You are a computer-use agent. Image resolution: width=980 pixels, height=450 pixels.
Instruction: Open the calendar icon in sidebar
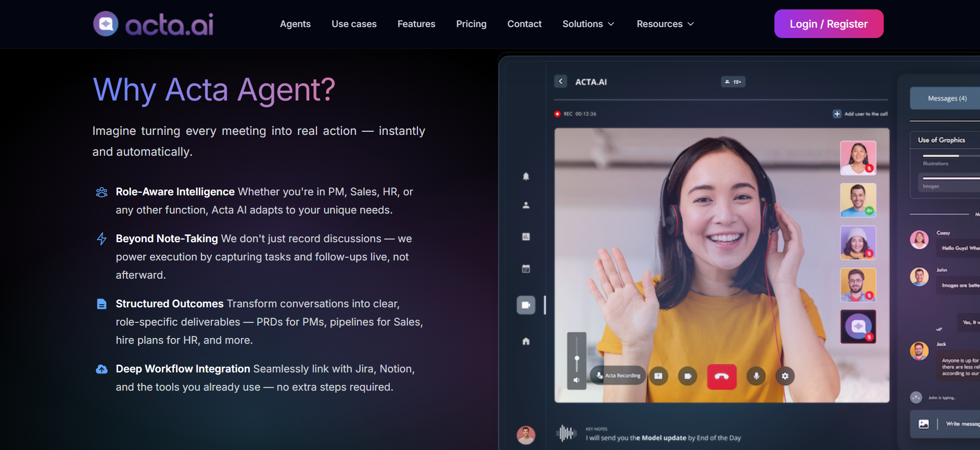tap(526, 269)
